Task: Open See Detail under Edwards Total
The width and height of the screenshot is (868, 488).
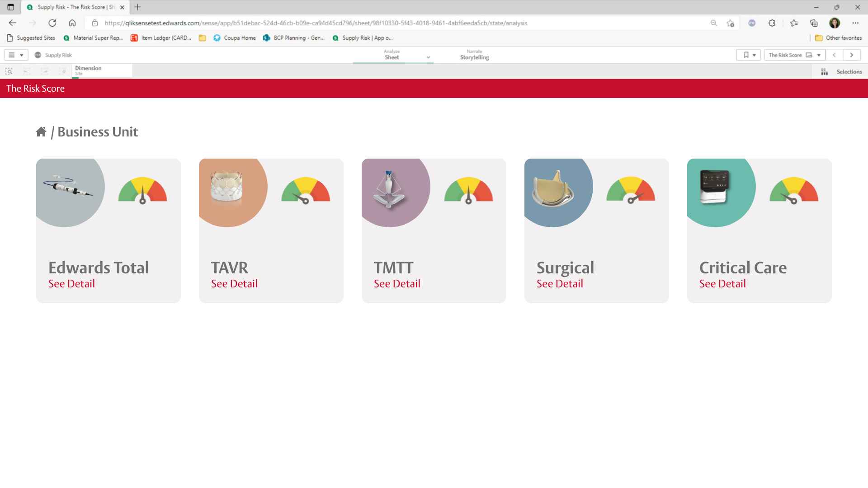Action: pyautogui.click(x=71, y=284)
